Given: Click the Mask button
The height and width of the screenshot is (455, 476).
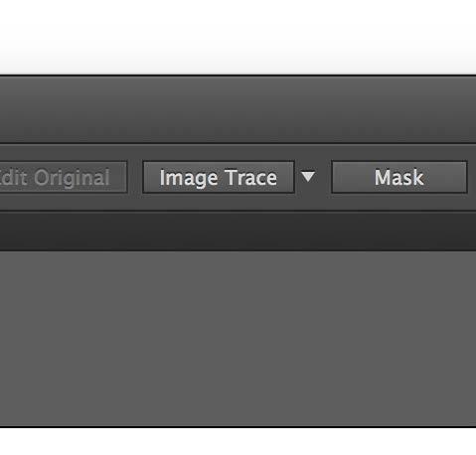Looking at the screenshot, I should (399, 177).
